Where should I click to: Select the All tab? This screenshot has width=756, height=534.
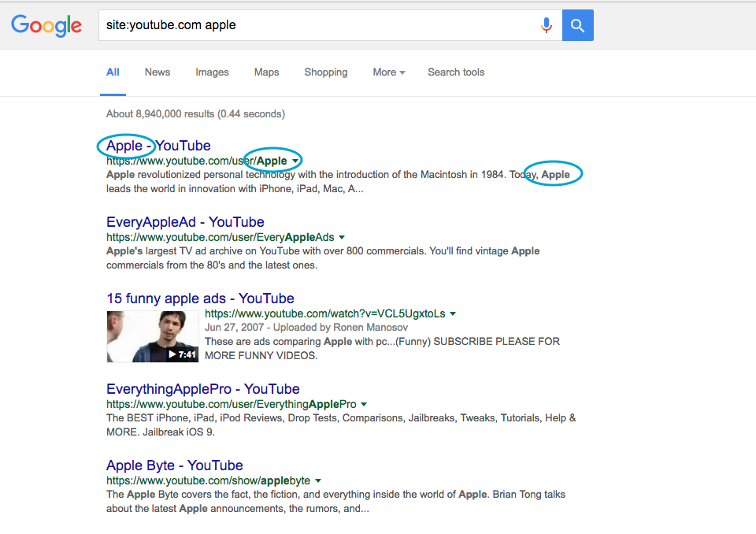(x=113, y=72)
